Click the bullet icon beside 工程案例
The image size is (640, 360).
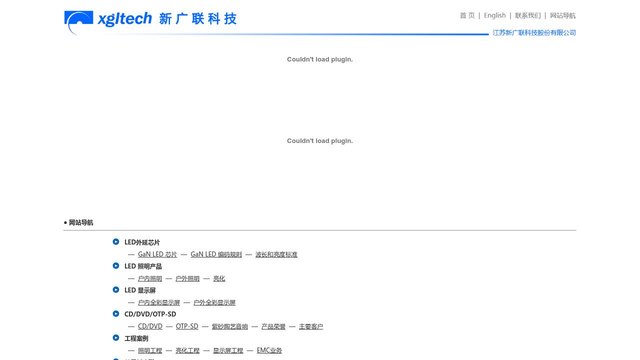(116, 338)
